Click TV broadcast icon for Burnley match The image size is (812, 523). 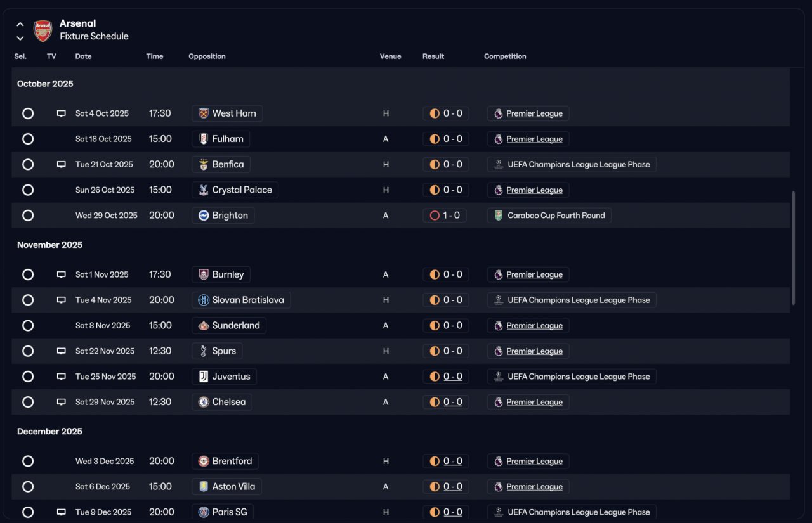(x=62, y=274)
